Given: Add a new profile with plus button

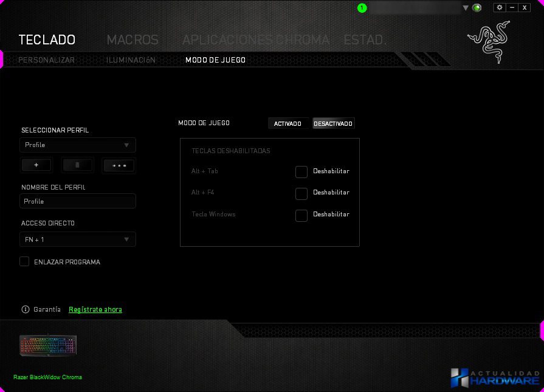Looking at the screenshot, I should pos(36,165).
